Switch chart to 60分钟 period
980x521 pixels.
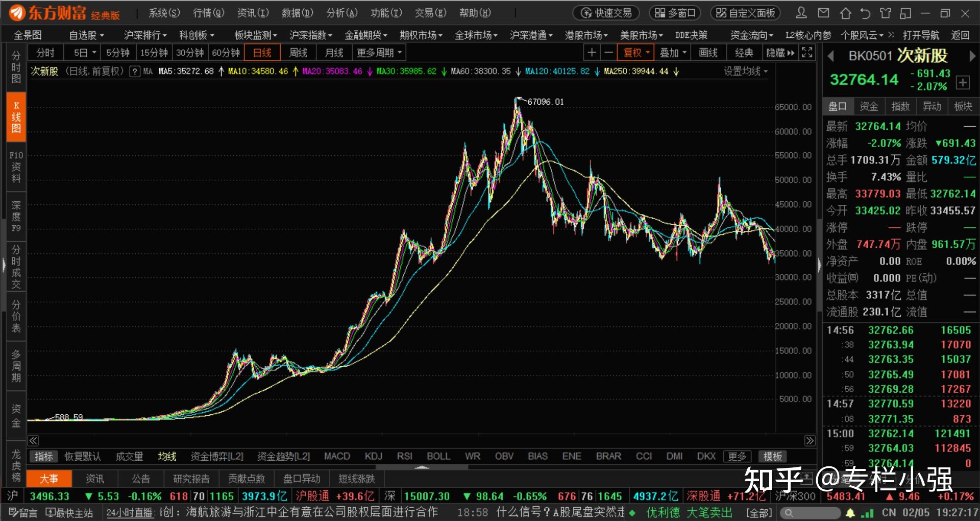pos(226,53)
